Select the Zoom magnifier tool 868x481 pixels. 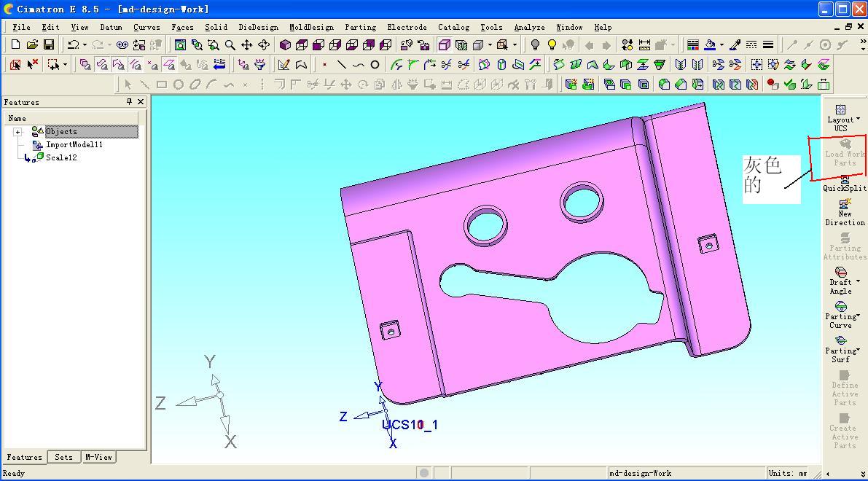pos(230,45)
